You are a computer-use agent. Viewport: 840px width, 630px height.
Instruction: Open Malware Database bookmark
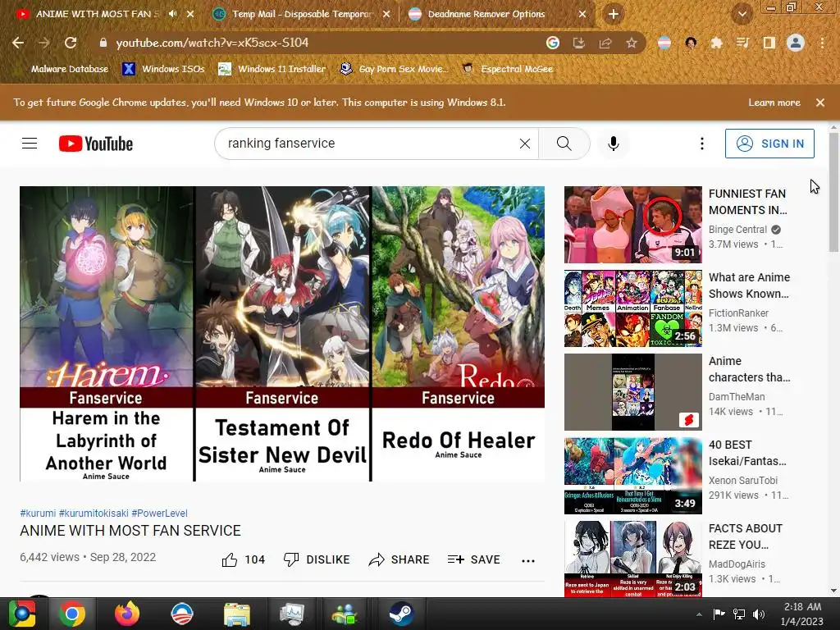point(69,69)
